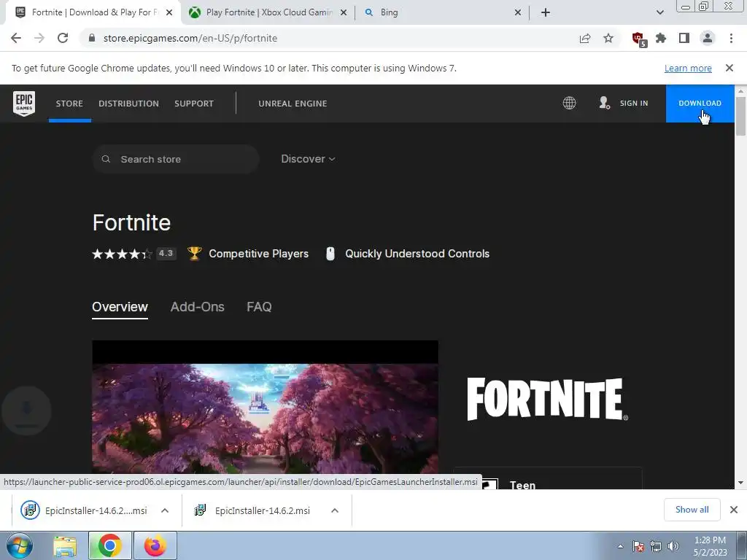This screenshot has height=560, width=747.
Task: Click the Windows Start orb
Action: [19, 545]
